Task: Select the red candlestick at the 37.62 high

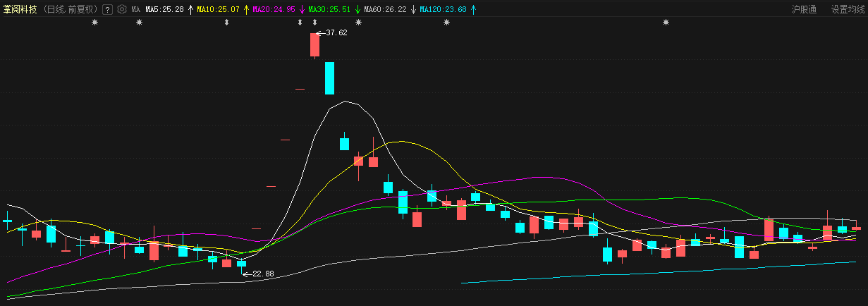Action: click(x=314, y=45)
